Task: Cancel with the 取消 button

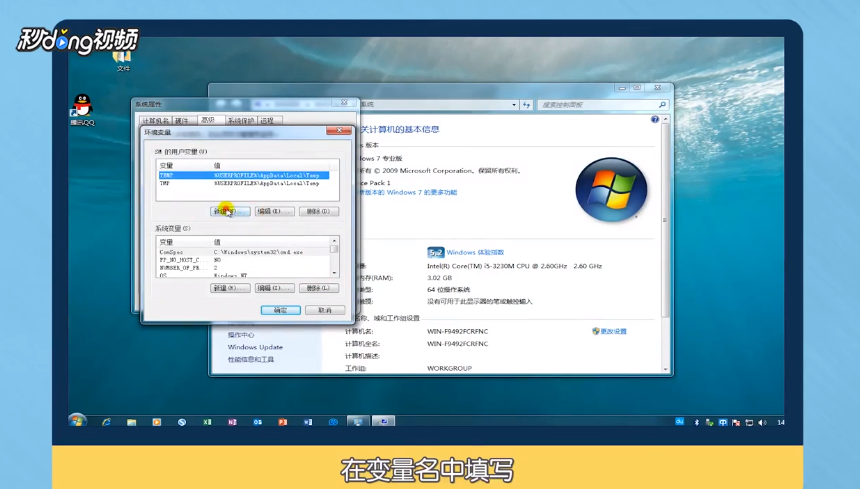Action: click(x=325, y=310)
